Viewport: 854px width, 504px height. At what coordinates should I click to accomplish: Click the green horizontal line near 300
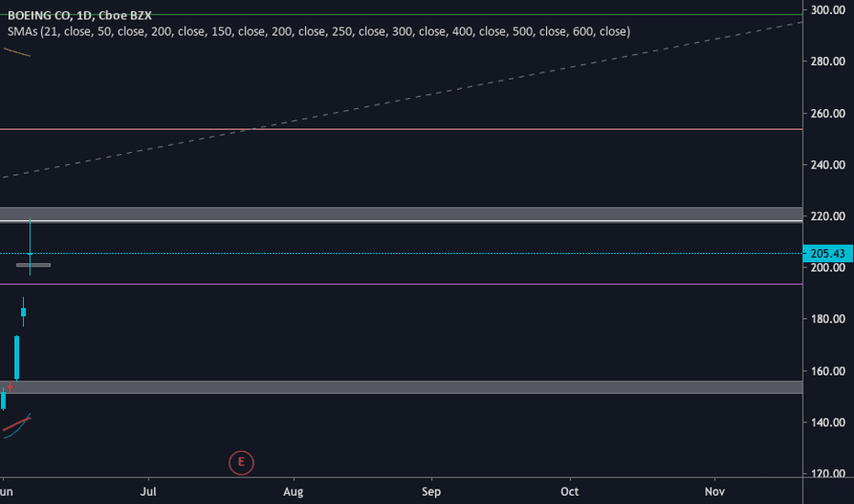(x=400, y=15)
